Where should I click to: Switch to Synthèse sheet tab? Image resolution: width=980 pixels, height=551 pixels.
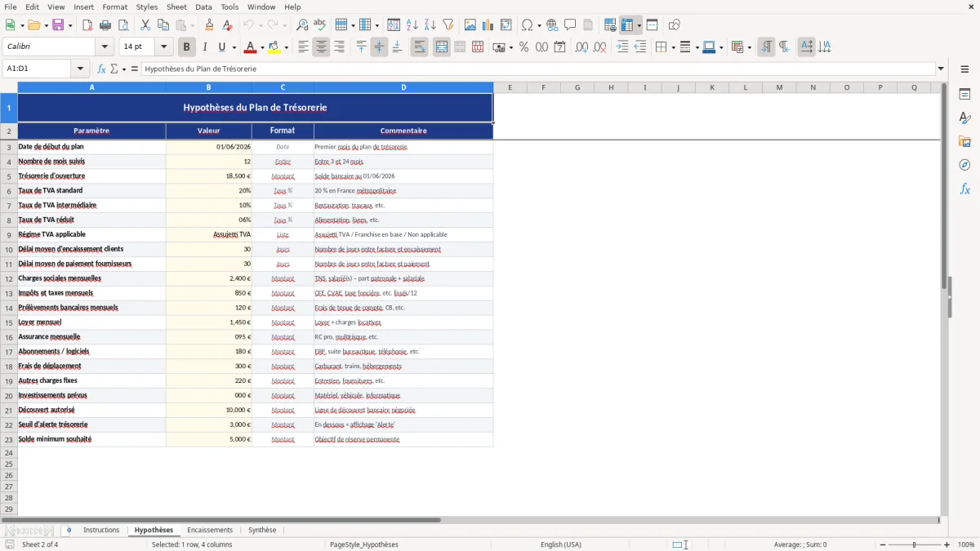[262, 531]
